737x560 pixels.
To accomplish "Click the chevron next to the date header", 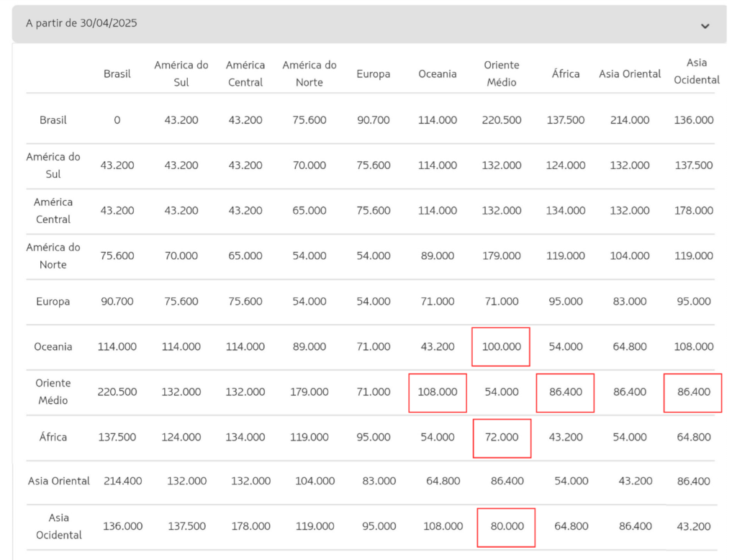I will pyautogui.click(x=705, y=26).
